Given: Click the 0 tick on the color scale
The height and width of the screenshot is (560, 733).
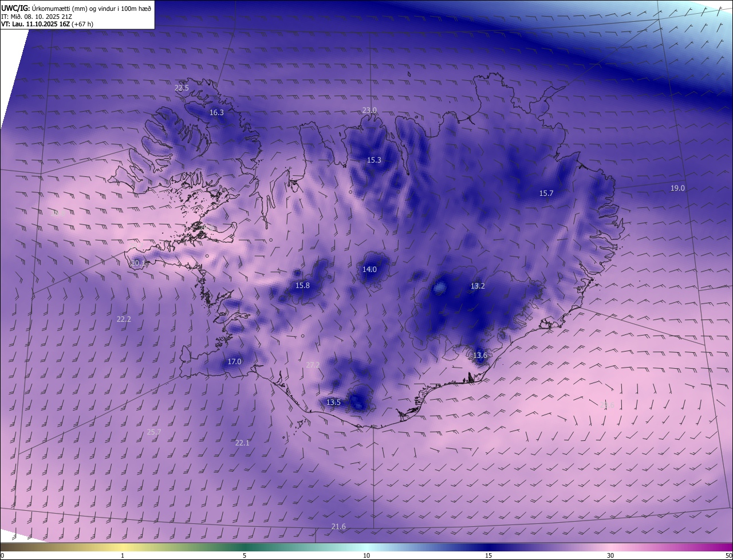Looking at the screenshot, I should [2, 555].
